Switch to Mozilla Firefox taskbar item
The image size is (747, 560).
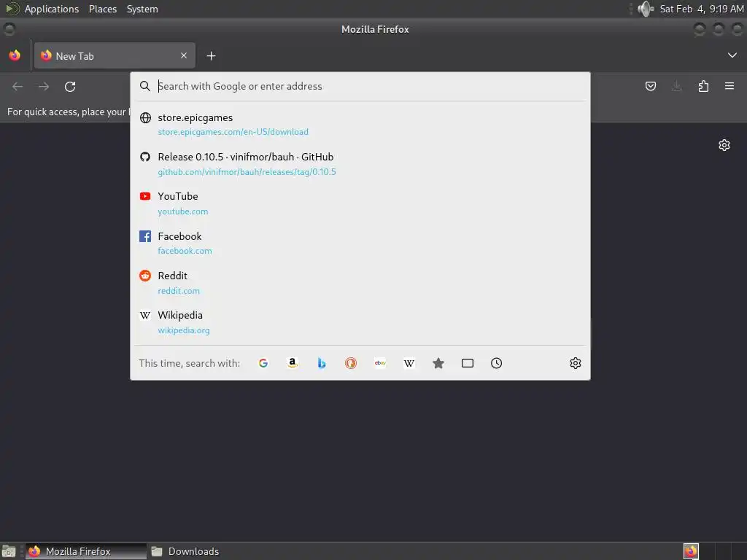86,551
